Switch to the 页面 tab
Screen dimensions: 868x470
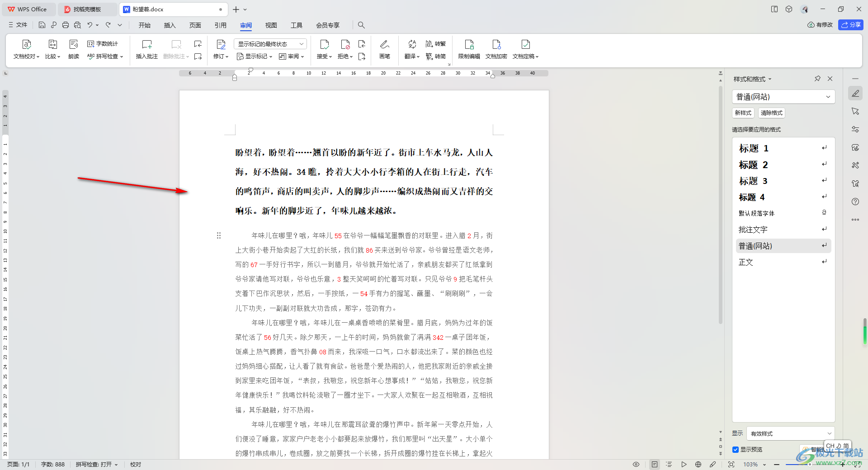pos(195,25)
